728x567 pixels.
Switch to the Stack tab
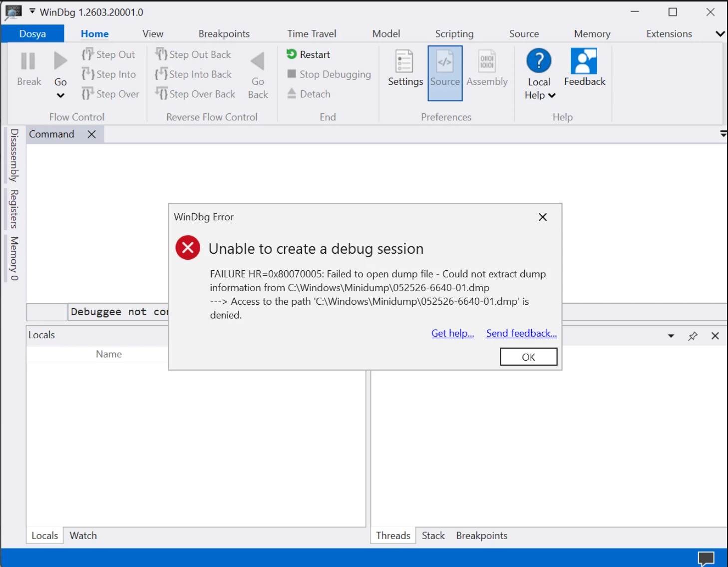pyautogui.click(x=433, y=536)
